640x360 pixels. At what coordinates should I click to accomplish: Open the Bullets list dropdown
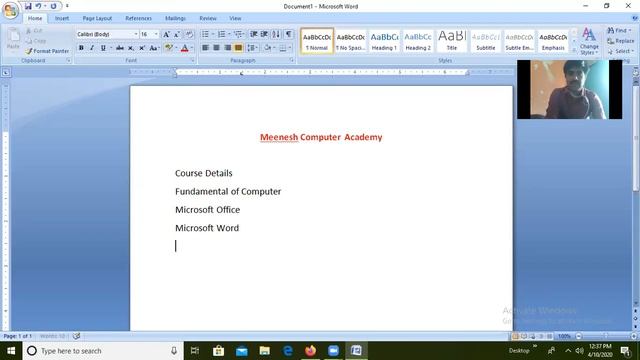[213, 34]
